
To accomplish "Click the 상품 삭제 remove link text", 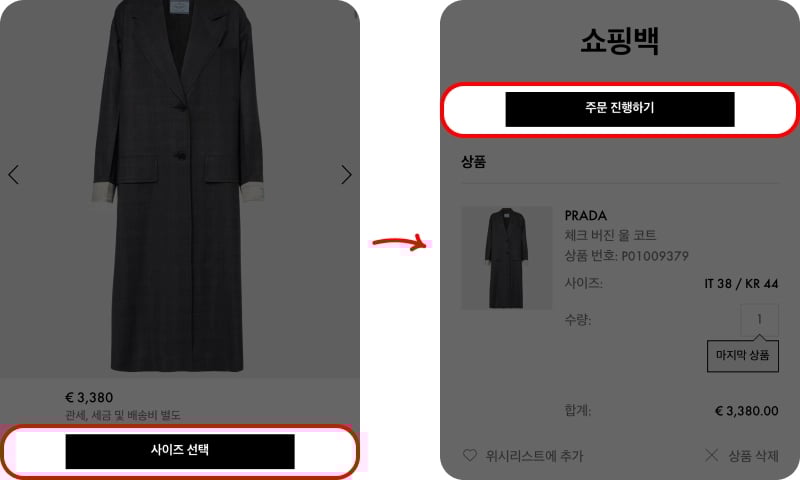I will 753,456.
